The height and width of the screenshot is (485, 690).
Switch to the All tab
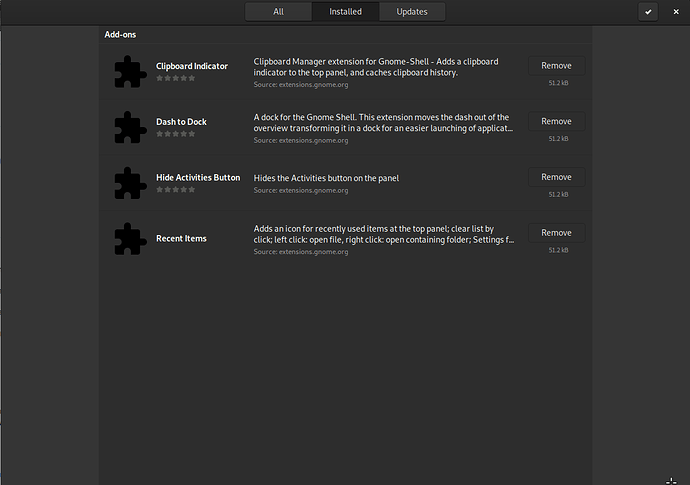[278, 12]
